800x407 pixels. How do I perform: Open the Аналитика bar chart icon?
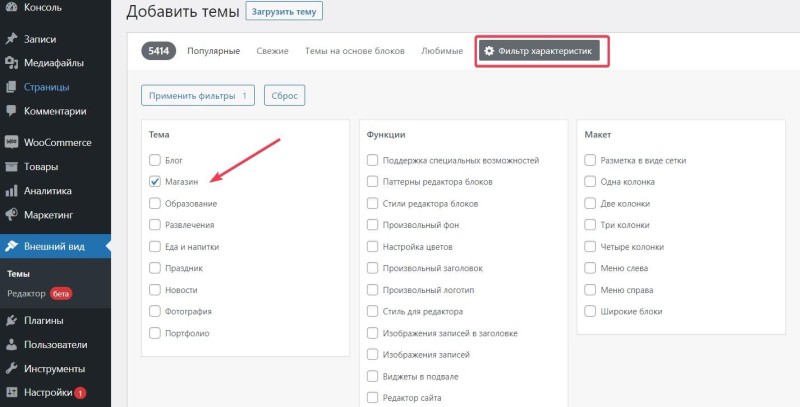point(11,191)
